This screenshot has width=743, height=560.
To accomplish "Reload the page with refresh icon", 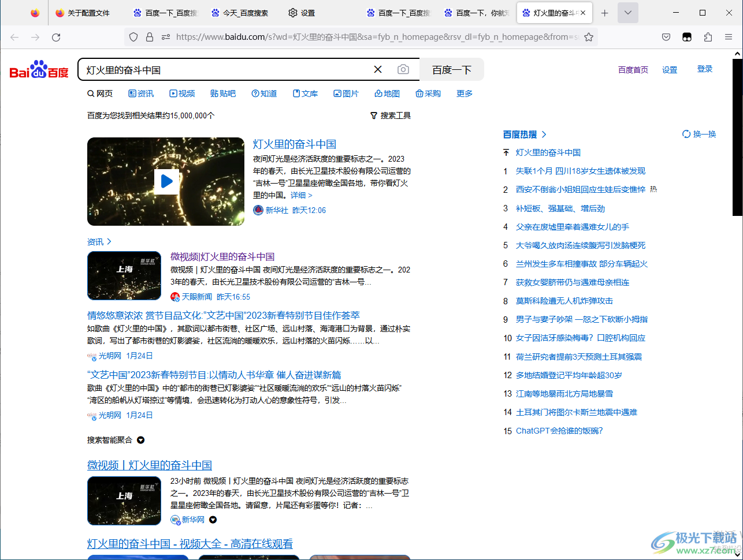I will pyautogui.click(x=56, y=37).
